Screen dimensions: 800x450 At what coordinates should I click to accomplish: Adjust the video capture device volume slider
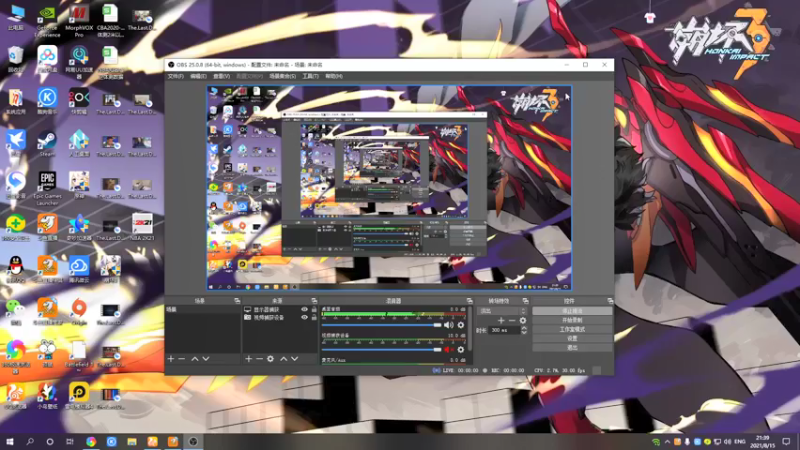coord(381,349)
